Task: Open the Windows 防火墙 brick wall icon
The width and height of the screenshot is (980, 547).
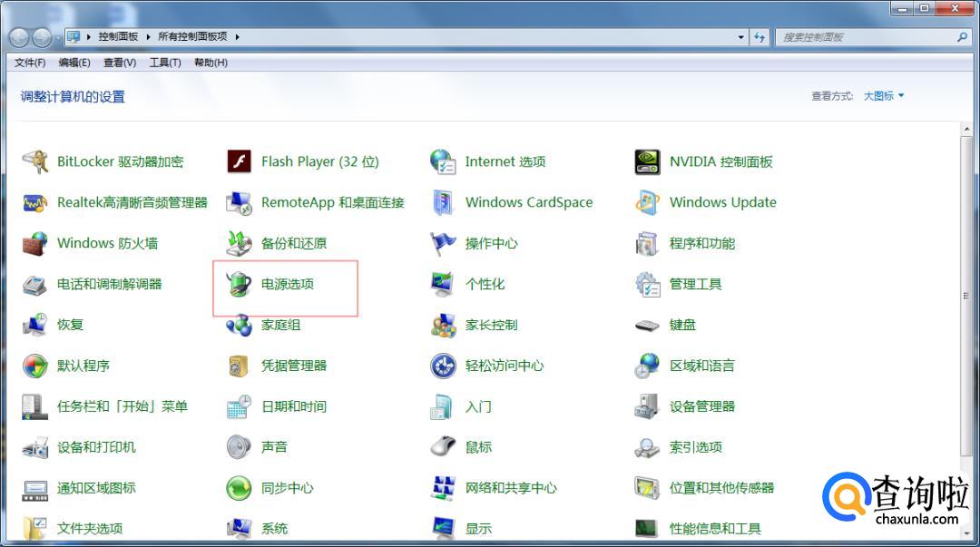Action: pos(35,243)
